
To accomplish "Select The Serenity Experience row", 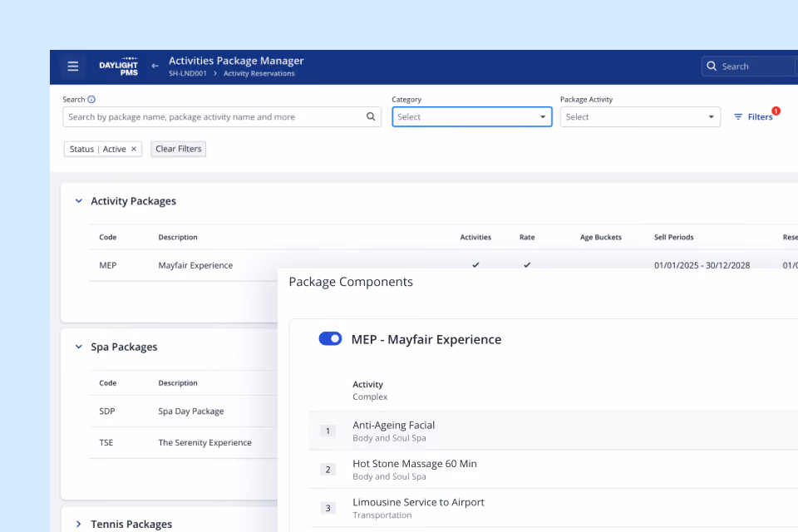I will coord(204,442).
